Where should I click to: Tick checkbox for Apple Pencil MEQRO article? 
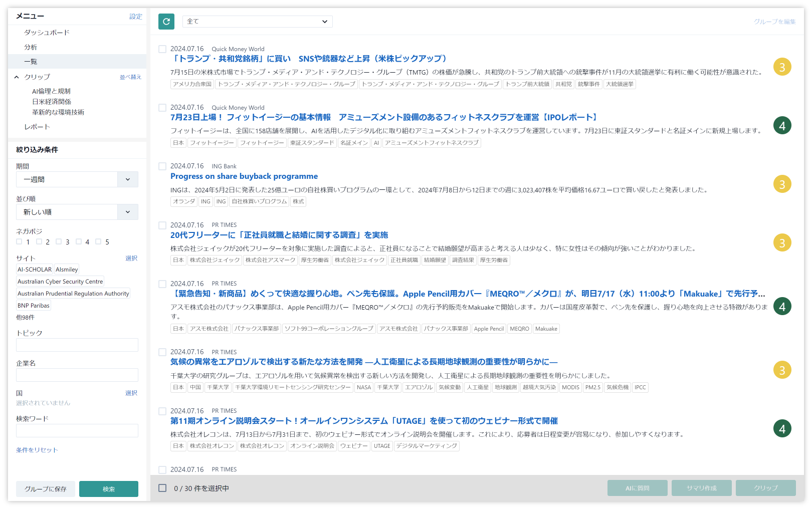(162, 284)
